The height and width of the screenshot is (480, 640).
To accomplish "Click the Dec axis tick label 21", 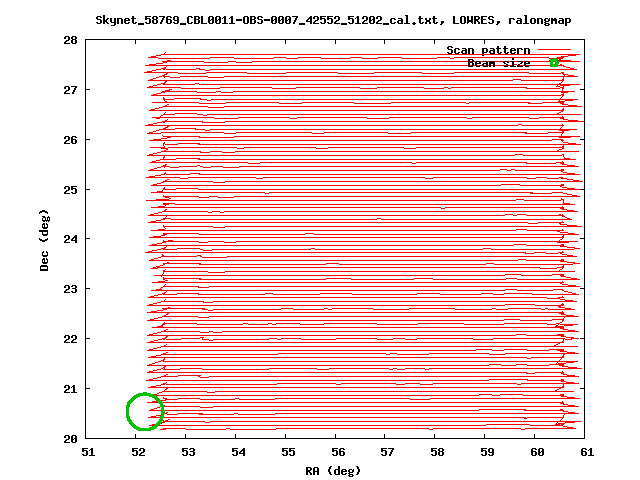I will (70, 389).
